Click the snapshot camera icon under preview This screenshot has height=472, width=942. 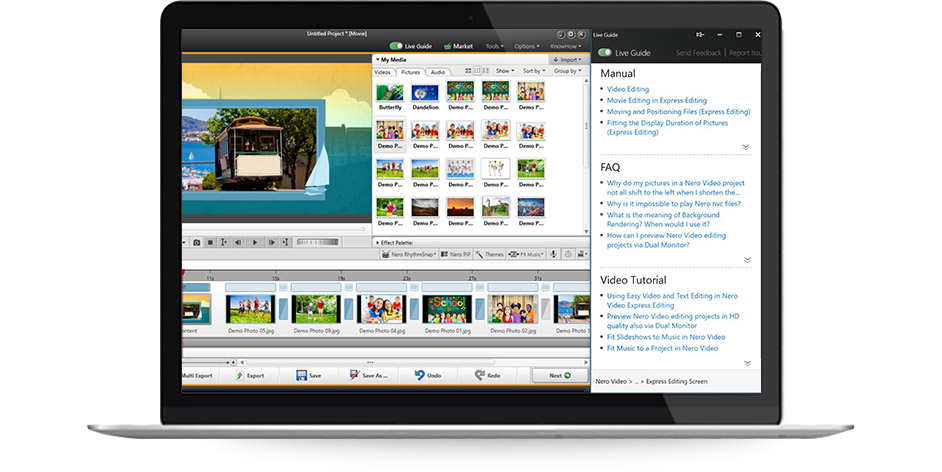click(197, 242)
